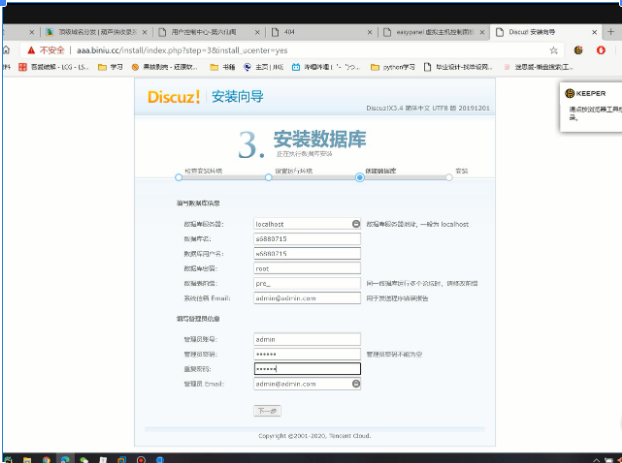Focus the system Email field

tap(307, 298)
